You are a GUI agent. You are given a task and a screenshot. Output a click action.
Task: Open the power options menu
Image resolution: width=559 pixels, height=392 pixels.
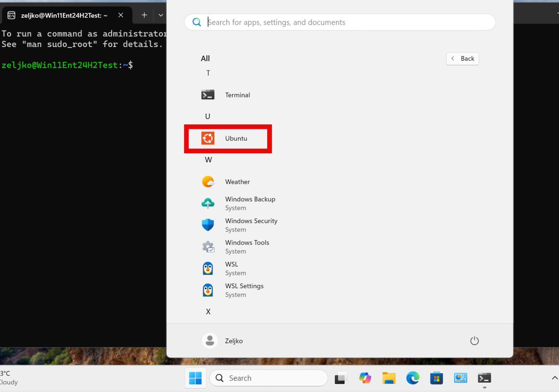pos(474,340)
